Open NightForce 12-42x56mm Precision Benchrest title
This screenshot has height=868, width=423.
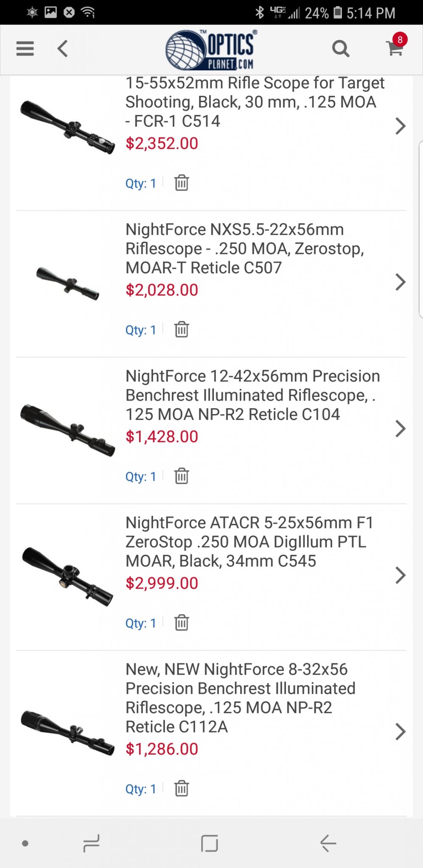[x=252, y=395]
